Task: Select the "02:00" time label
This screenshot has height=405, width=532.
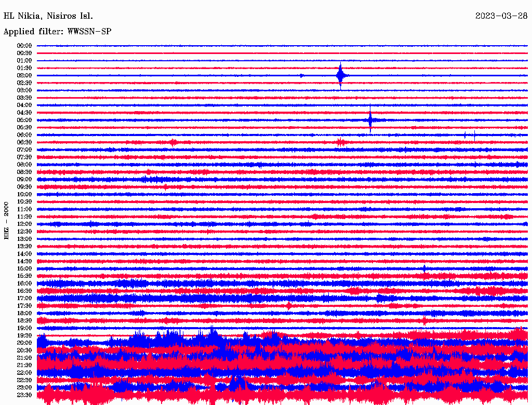Action: point(24,76)
